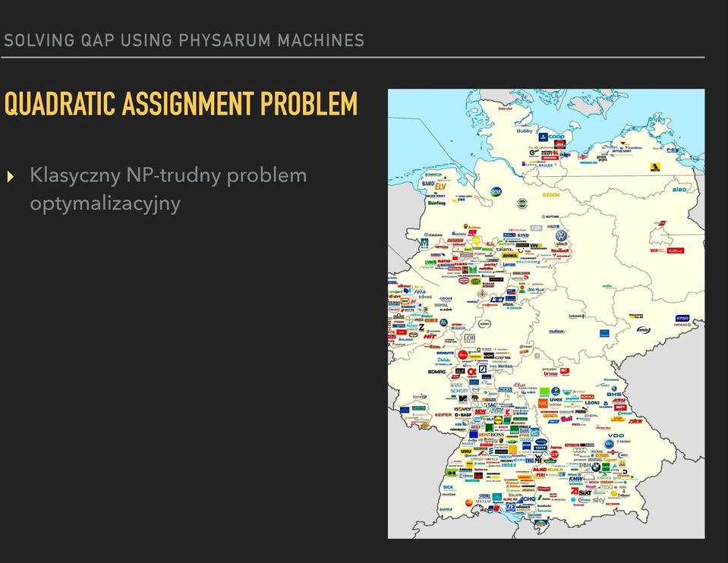The height and width of the screenshot is (563, 728).
Task: Select the coop logo in northern Germany
Action: pyautogui.click(x=556, y=137)
